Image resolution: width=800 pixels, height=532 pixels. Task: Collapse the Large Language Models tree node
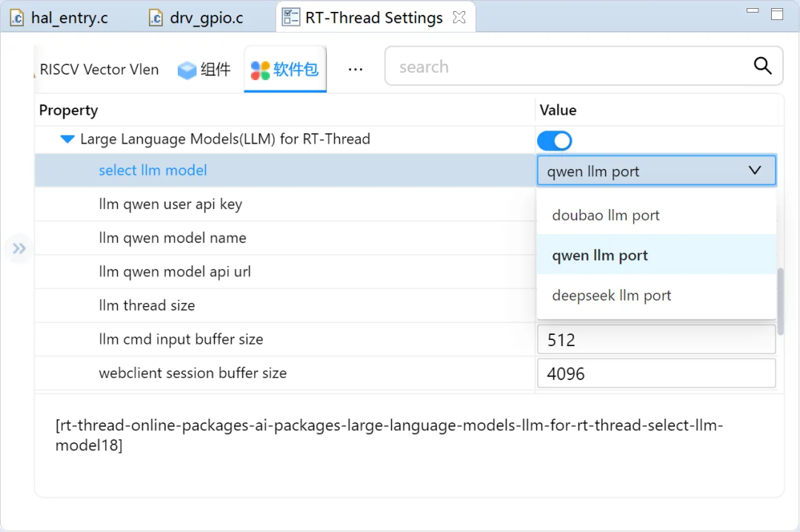click(x=67, y=139)
